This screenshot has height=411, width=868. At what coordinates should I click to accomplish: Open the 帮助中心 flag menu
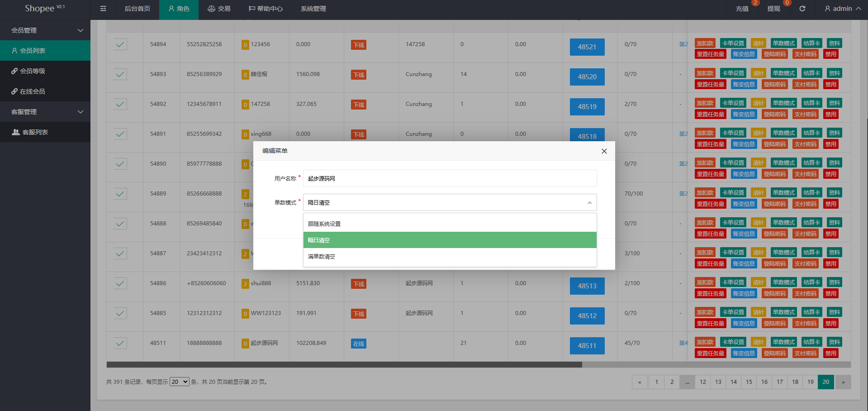click(266, 9)
